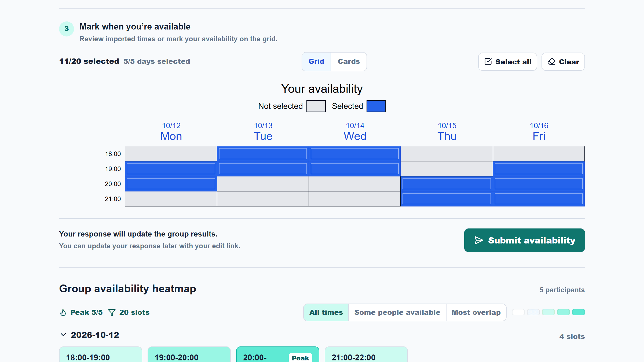644x362 pixels.
Task: Deselect Wednesday 18:00 slot
Action: [x=355, y=154]
